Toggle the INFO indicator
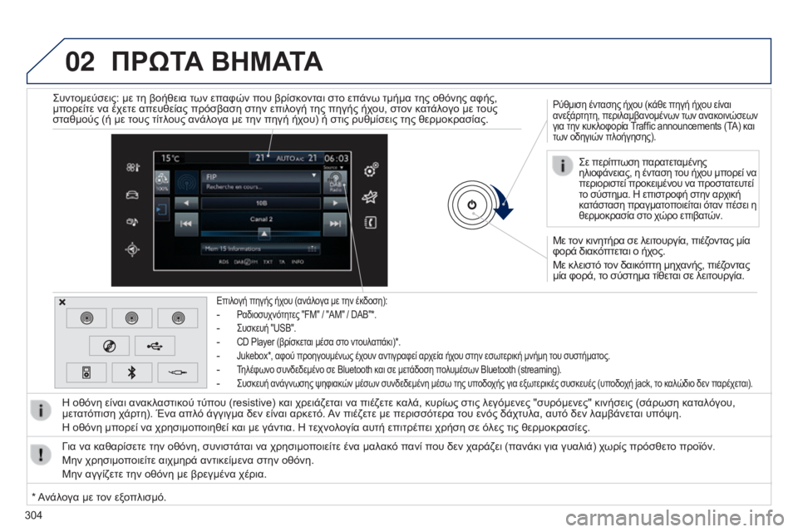 coord(298,262)
